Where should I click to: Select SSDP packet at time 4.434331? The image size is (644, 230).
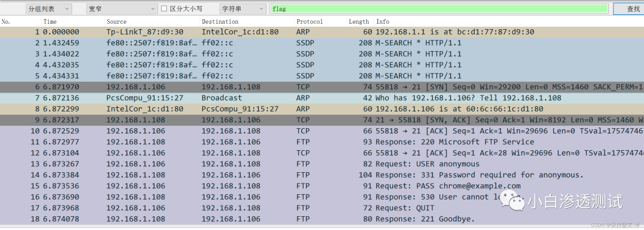(x=322, y=76)
